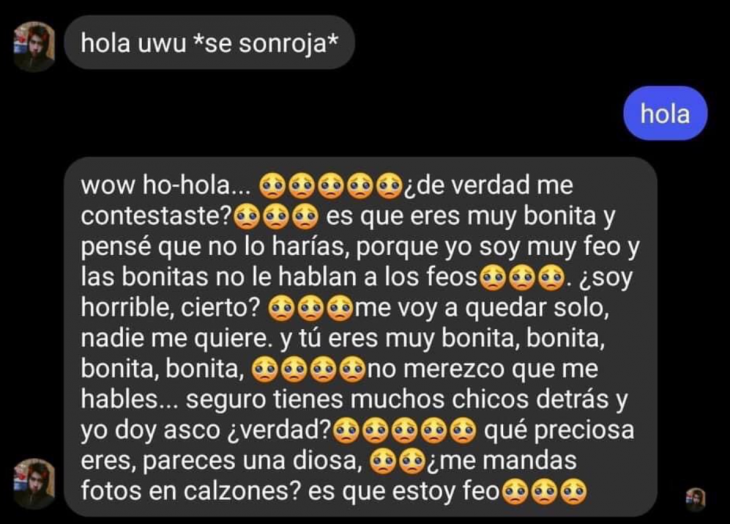The image size is (730, 524).
Task: Click the five emojis after "¿verdad?"
Action: 404,430
